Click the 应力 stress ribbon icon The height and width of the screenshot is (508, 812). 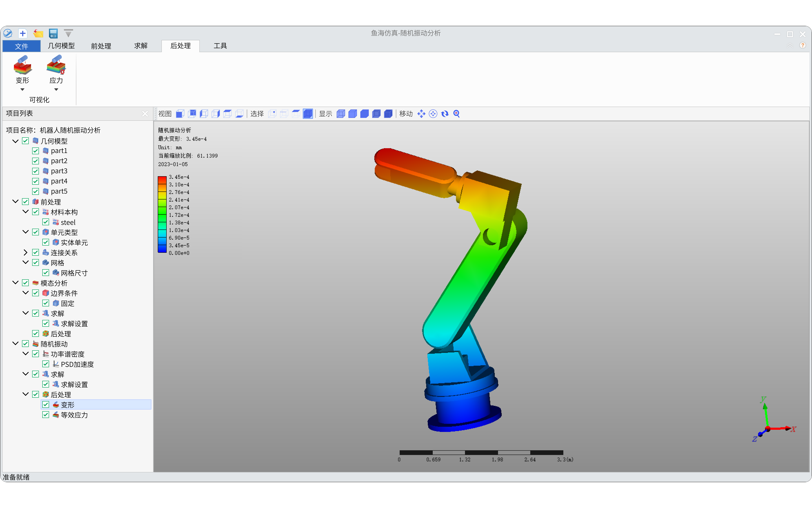(56, 65)
